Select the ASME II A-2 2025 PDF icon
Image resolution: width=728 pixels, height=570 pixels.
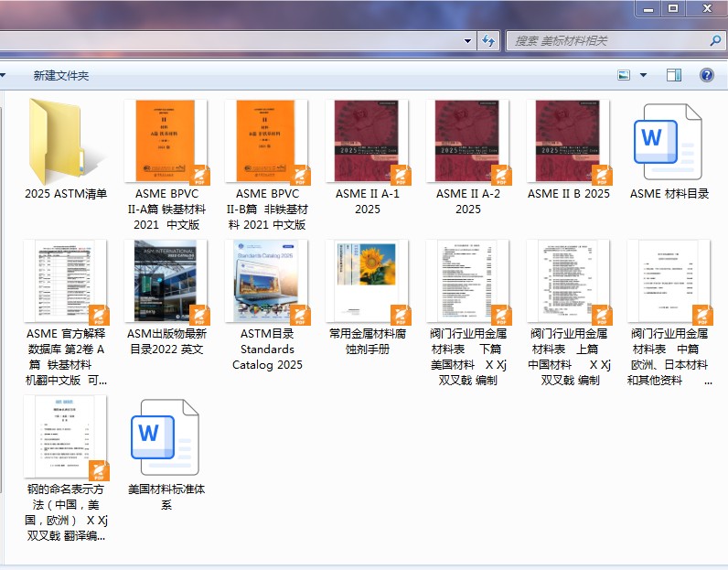468,141
